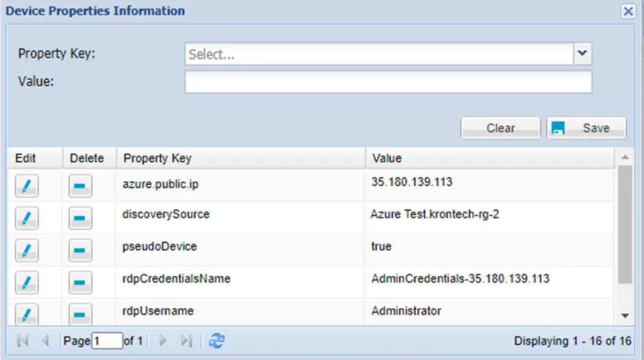Go to next page
Viewport: 644px width, 360px height.
[163, 341]
